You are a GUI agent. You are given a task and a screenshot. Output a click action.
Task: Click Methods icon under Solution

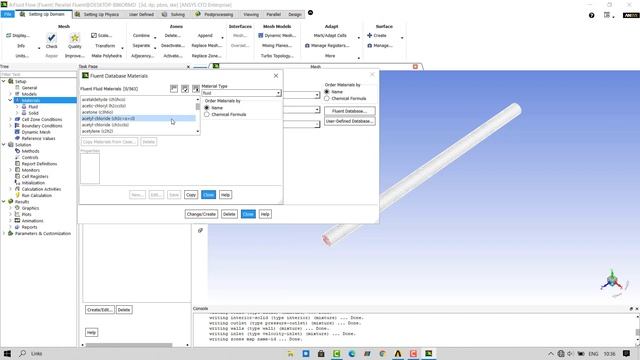(18, 151)
